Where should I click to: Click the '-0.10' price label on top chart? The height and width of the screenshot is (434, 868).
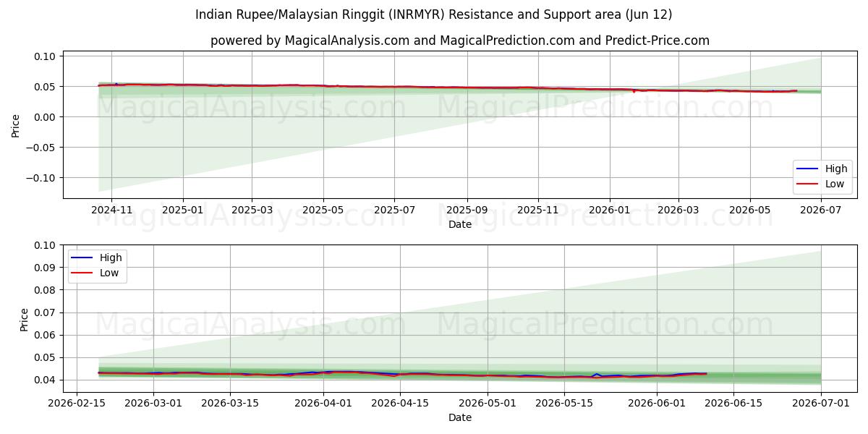(42, 178)
